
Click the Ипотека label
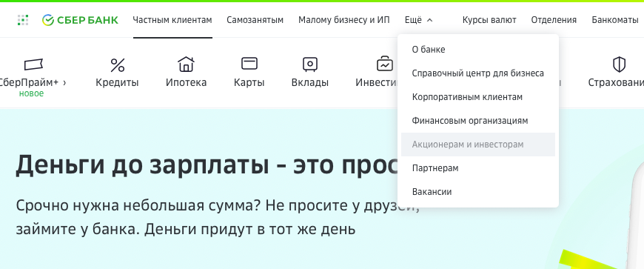pos(186,83)
